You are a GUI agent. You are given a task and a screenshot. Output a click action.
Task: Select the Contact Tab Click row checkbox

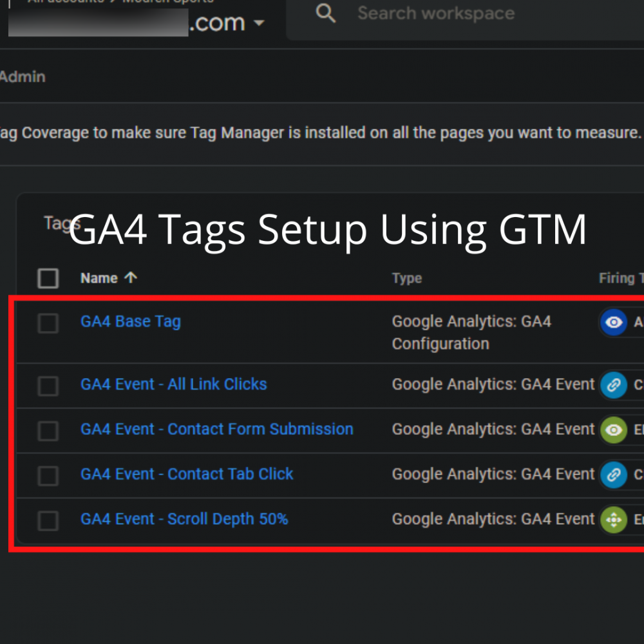point(48,476)
